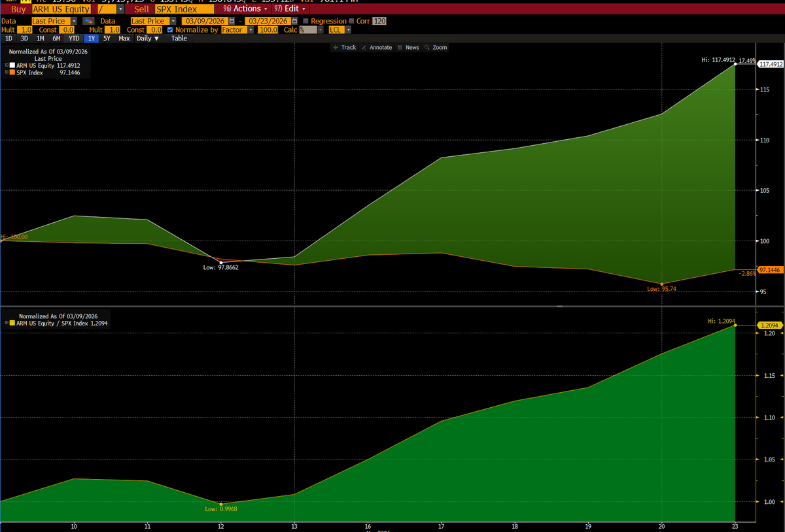Toggle the Regression checkbox

coord(305,21)
